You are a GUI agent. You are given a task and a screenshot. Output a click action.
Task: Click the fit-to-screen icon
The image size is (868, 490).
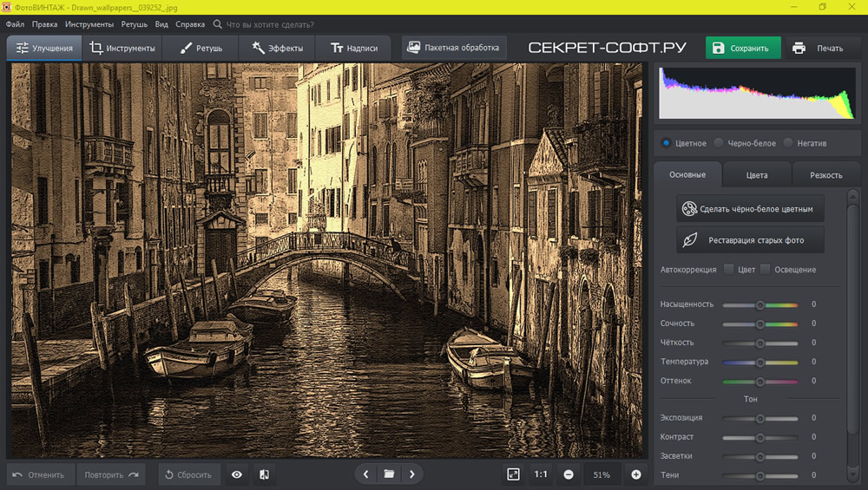tap(513, 474)
